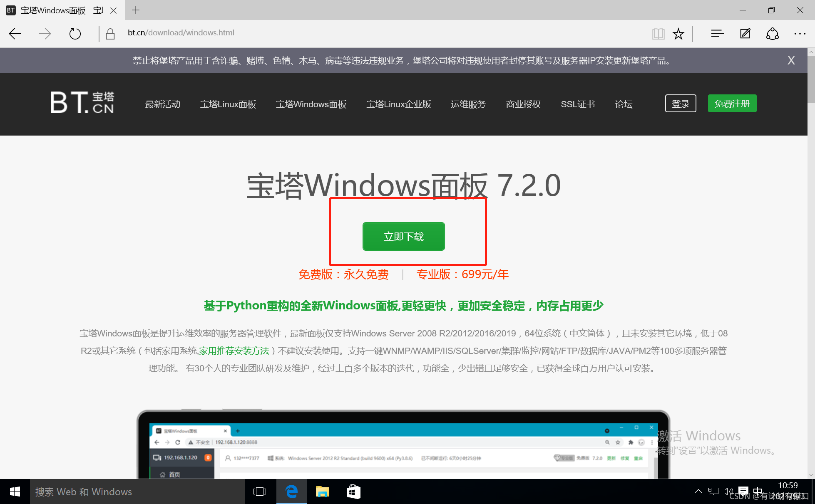Open Reading view book icon
This screenshot has width=815, height=504.
point(658,34)
